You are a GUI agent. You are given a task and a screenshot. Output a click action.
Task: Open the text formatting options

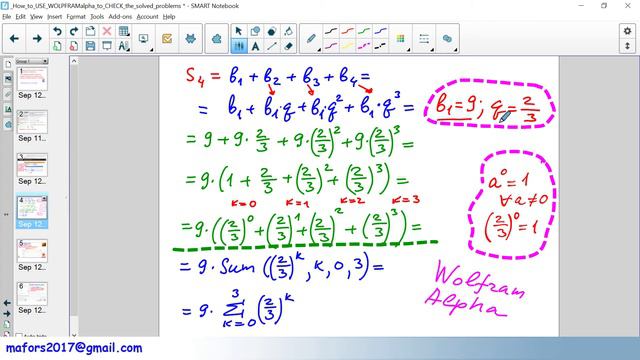123,46
